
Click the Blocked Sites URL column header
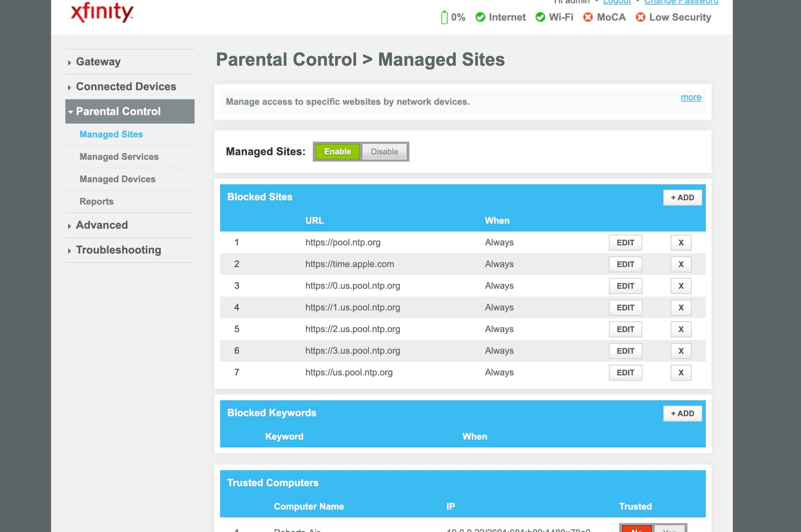(x=315, y=221)
